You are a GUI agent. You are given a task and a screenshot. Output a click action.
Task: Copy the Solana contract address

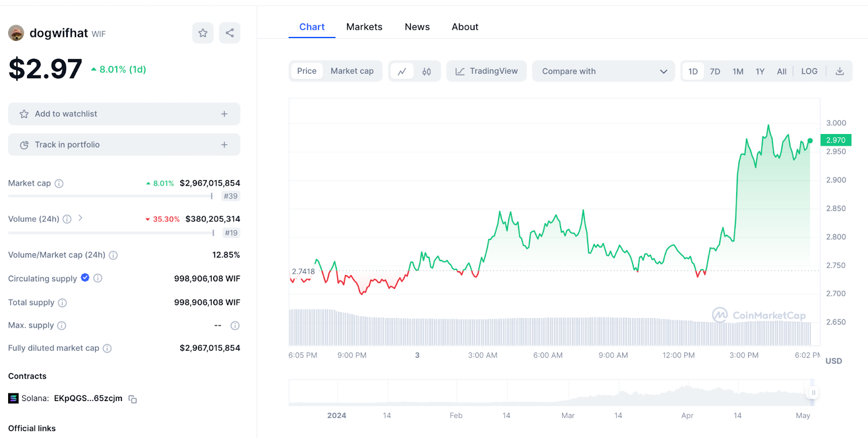(132, 399)
